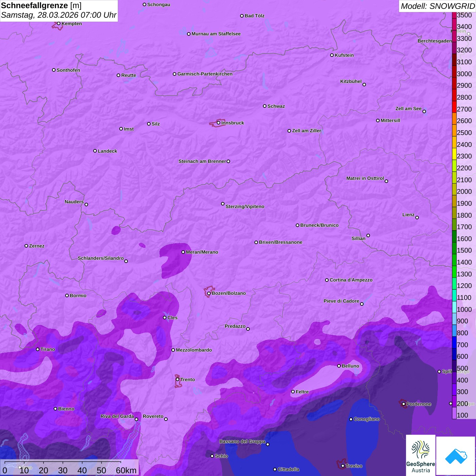Image resolution: width=476 pixels, height=476 pixels.
Task: Click the Bozen/Bolzano city marker
Action: (x=209, y=293)
